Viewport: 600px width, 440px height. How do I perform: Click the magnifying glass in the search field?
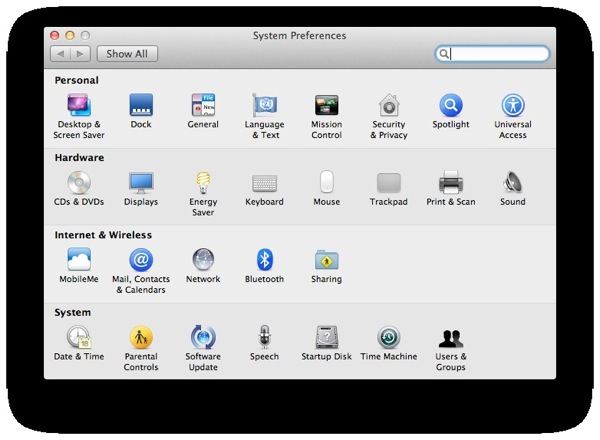click(443, 54)
